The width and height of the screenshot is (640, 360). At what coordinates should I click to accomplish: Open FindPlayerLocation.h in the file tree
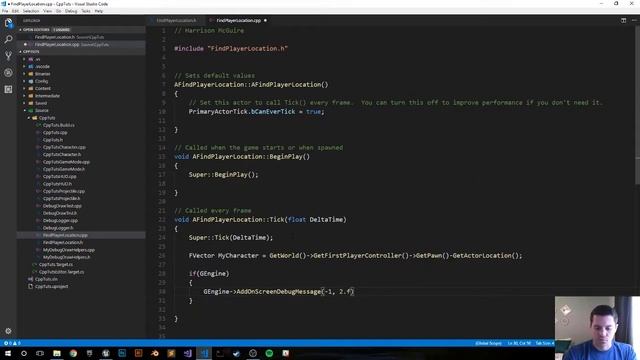(62, 243)
